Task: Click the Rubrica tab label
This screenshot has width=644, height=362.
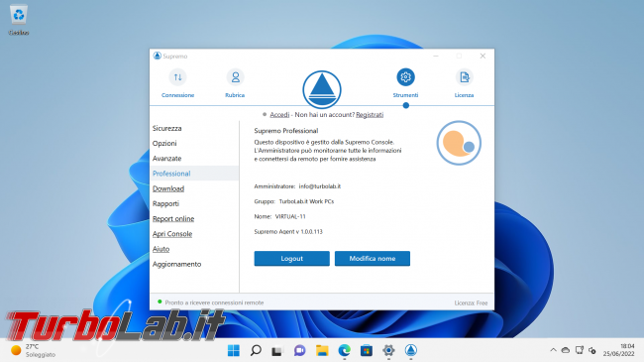Action: coord(235,95)
